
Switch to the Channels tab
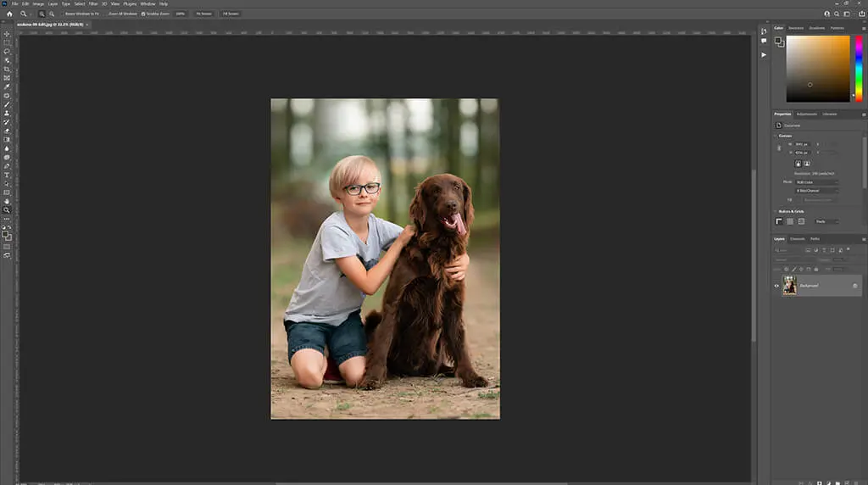[x=798, y=239]
